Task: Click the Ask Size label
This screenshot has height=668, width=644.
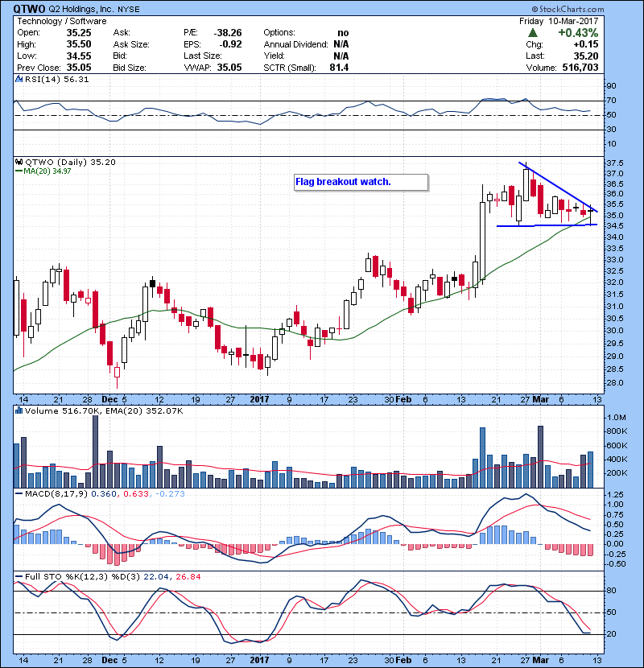Action: tap(131, 44)
